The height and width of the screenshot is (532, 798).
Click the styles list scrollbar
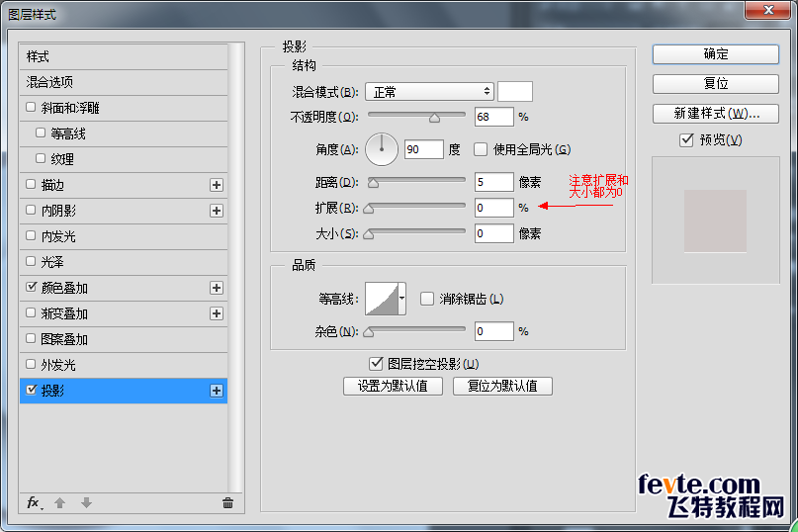[x=235, y=267]
